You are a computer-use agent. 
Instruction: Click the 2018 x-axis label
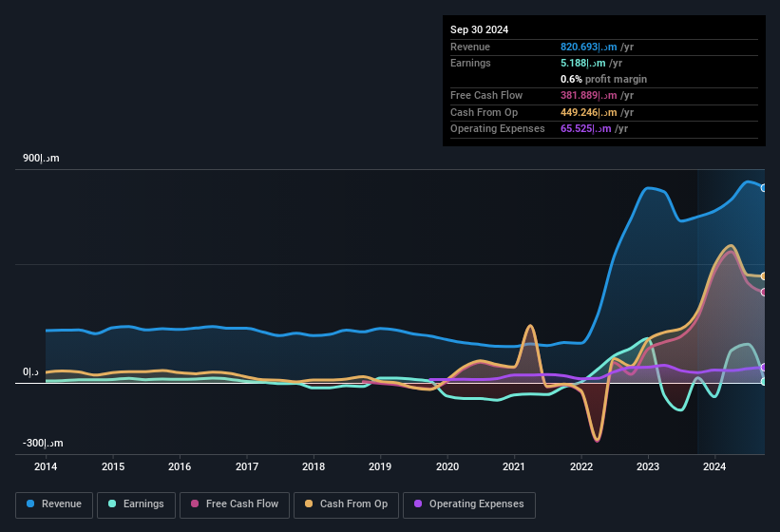314,466
